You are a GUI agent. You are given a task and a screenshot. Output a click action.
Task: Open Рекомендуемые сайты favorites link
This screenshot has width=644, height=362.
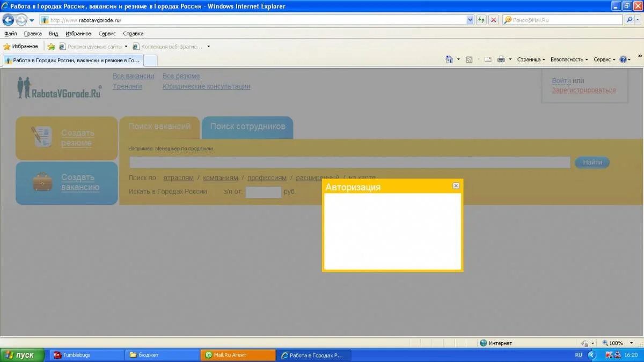point(93,46)
